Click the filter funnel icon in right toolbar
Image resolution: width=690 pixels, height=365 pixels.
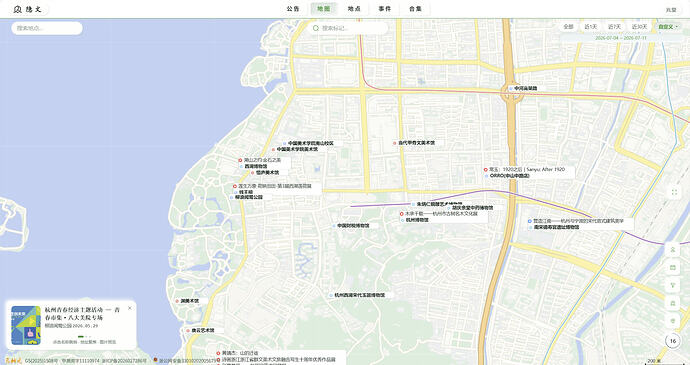click(672, 285)
